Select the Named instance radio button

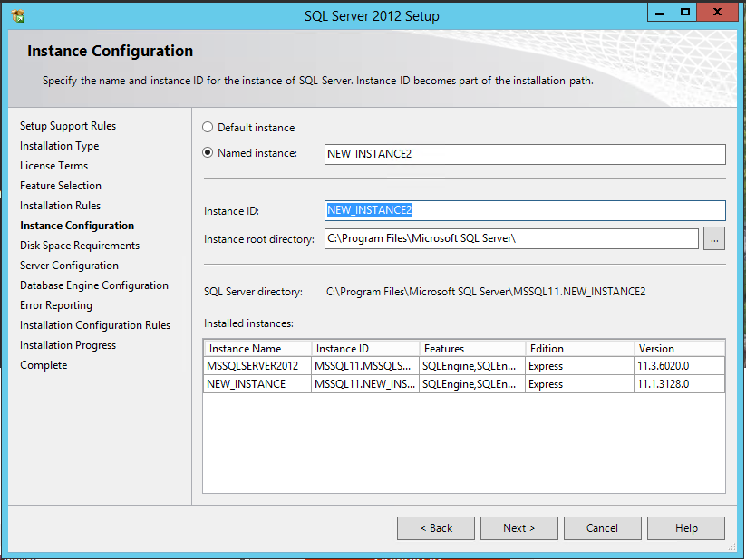click(208, 153)
